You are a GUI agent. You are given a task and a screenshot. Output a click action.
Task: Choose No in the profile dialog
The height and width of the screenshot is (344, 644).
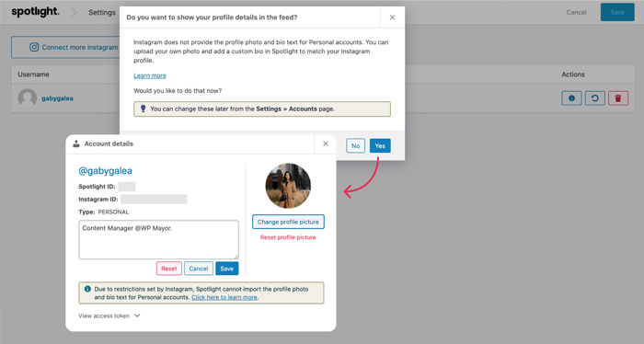355,145
